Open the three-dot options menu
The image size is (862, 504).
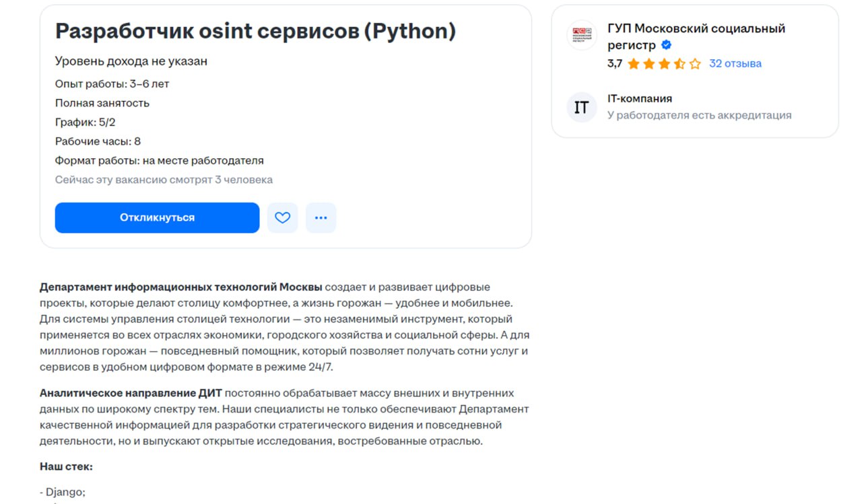pyautogui.click(x=321, y=217)
